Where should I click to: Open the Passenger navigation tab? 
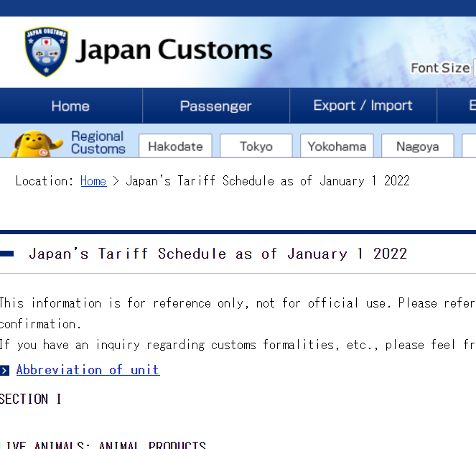tap(216, 106)
